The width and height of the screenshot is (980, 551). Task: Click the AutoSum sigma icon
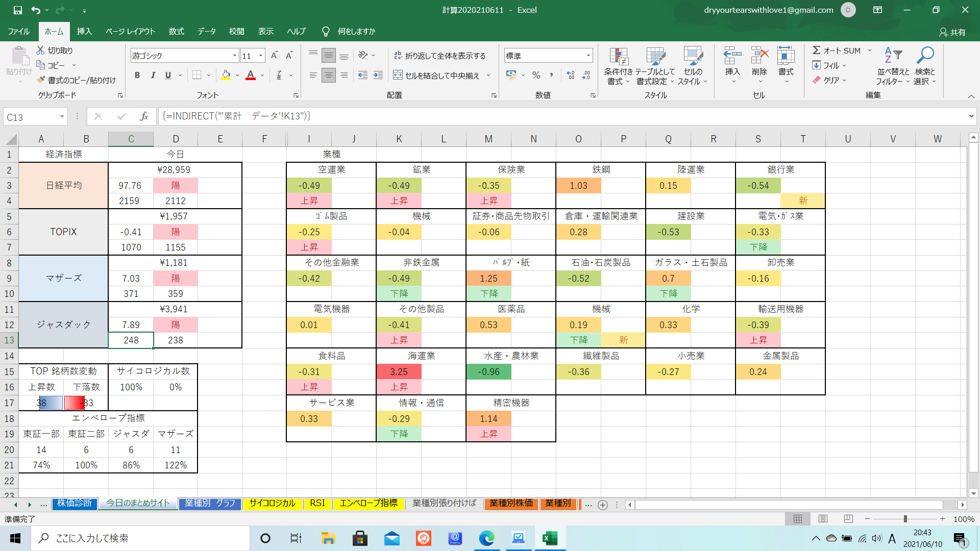[817, 51]
